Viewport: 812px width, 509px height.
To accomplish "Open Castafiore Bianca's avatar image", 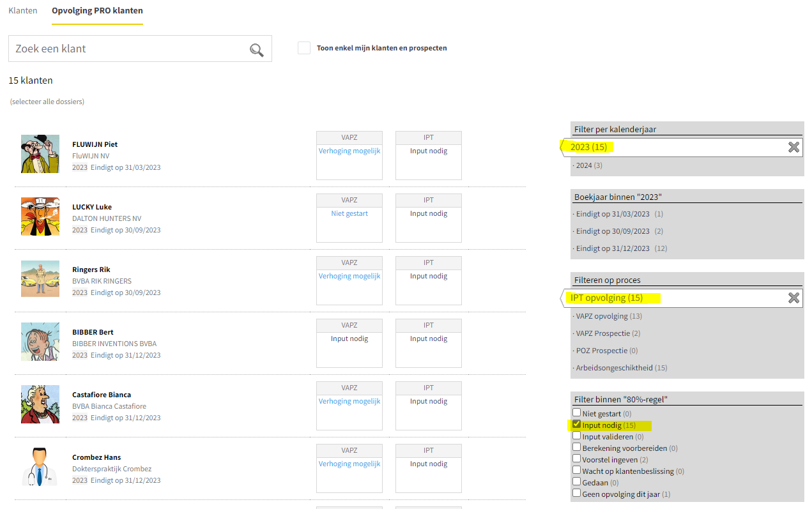I will tap(40, 404).
